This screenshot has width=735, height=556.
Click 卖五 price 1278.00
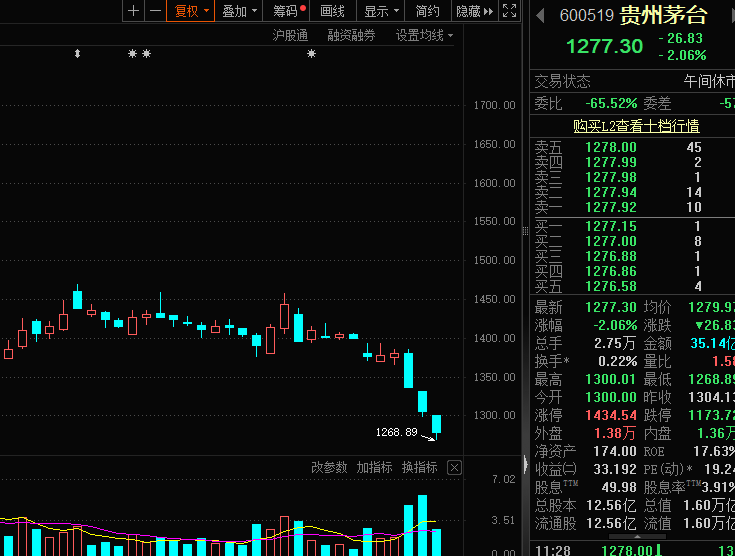611,147
